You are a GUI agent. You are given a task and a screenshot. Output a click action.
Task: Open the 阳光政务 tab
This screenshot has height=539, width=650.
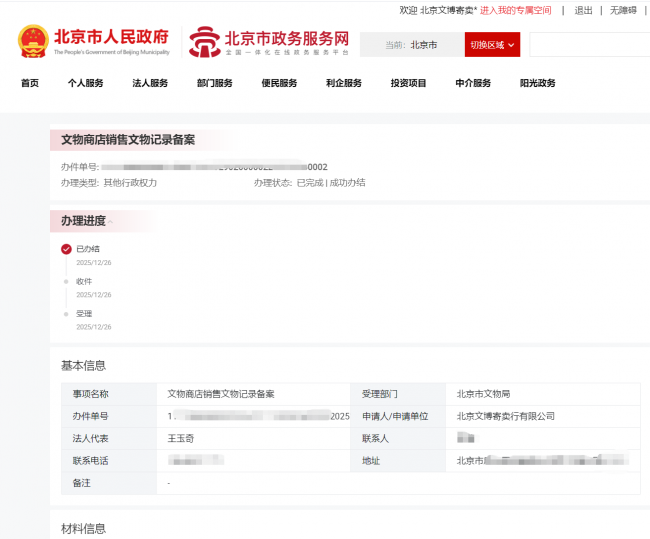tap(537, 83)
